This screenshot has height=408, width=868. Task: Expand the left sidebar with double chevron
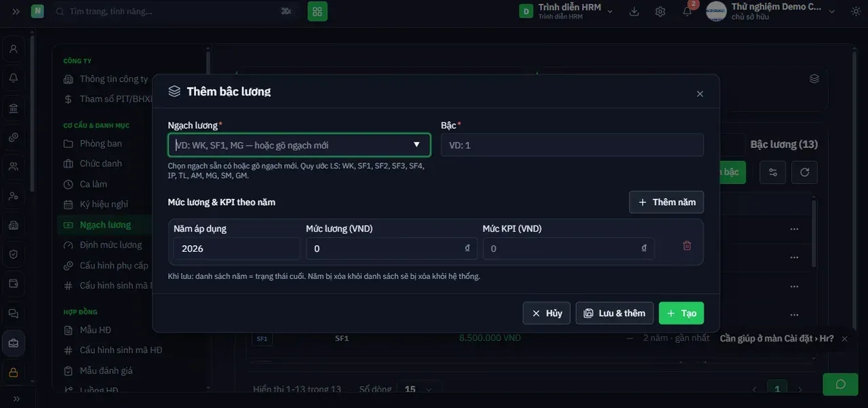(x=16, y=12)
